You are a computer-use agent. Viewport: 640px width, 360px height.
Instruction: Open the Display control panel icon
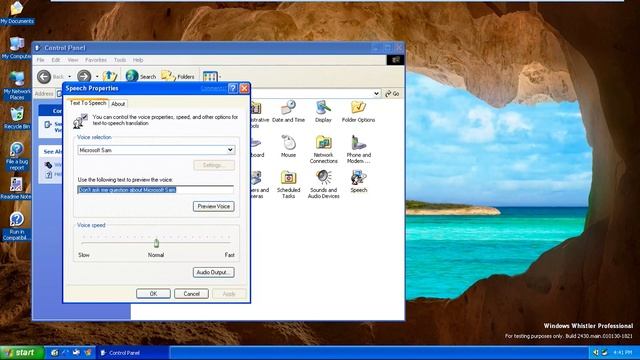(x=323, y=111)
